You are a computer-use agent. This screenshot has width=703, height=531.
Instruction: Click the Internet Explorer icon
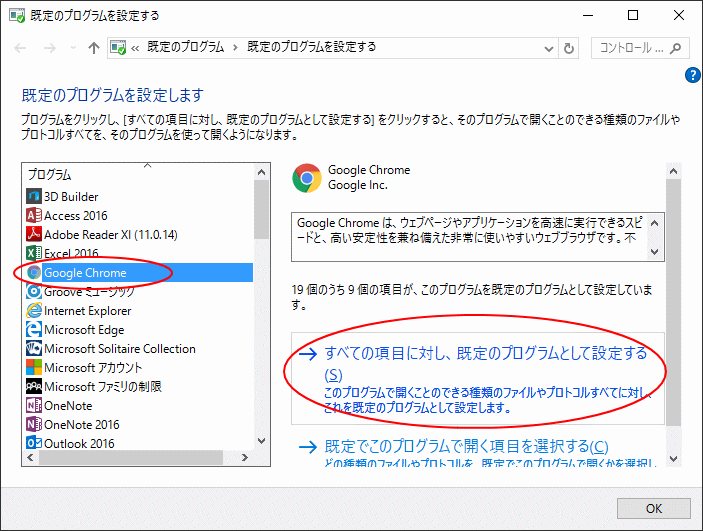[34, 310]
